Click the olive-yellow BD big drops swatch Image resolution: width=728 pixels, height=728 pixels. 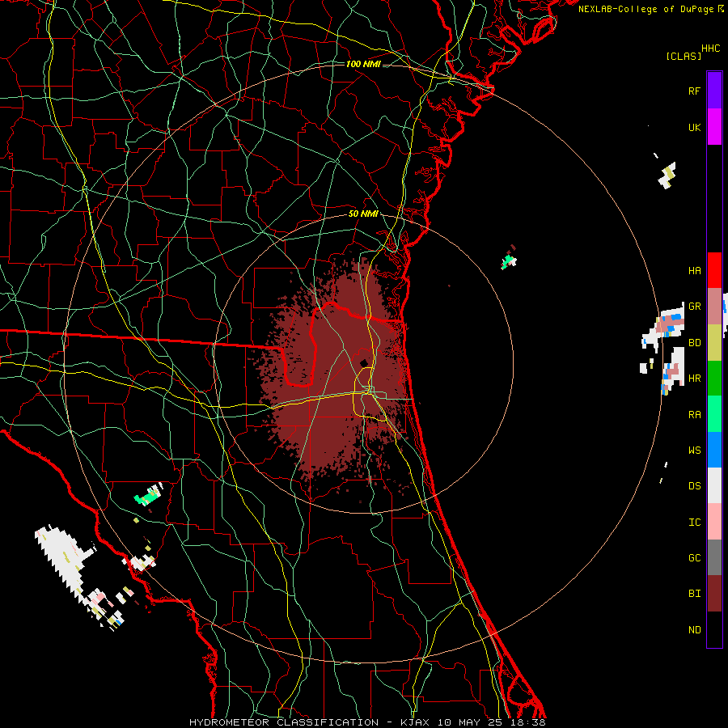714,342
